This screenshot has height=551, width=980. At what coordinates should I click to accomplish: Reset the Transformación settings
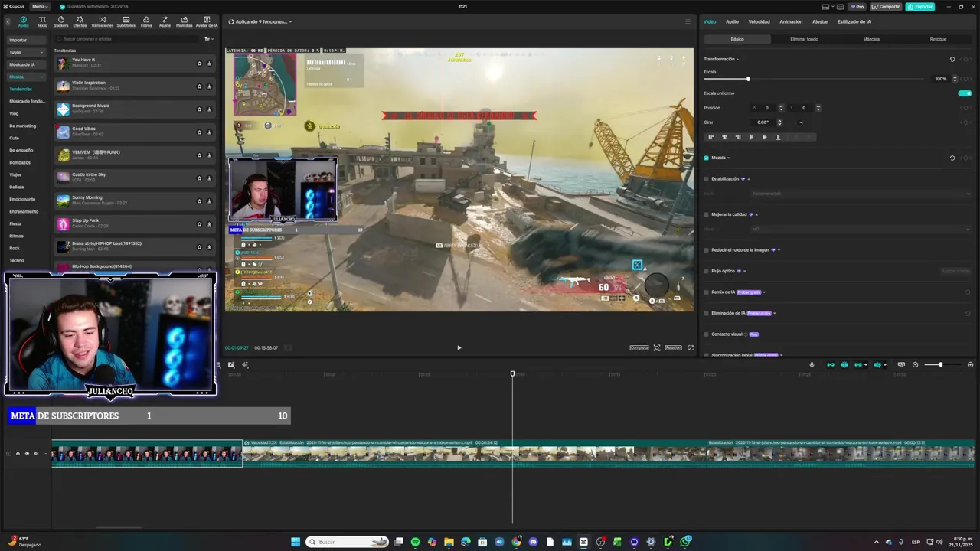[x=952, y=59]
